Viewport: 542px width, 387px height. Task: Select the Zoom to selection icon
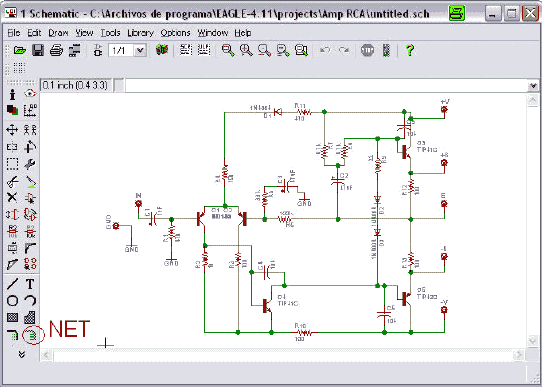coord(301,50)
